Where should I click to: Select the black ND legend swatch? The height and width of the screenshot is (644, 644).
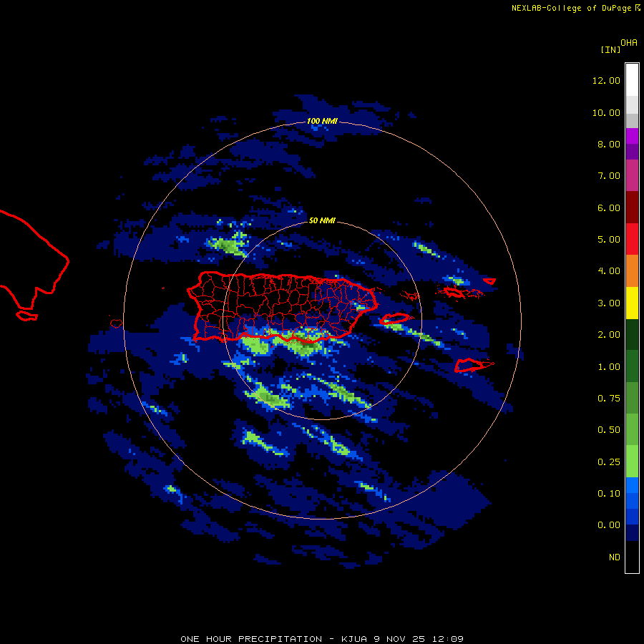point(632,557)
